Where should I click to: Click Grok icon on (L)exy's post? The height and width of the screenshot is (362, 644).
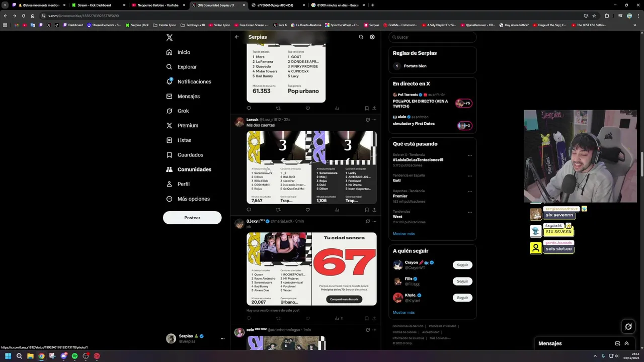367,221
